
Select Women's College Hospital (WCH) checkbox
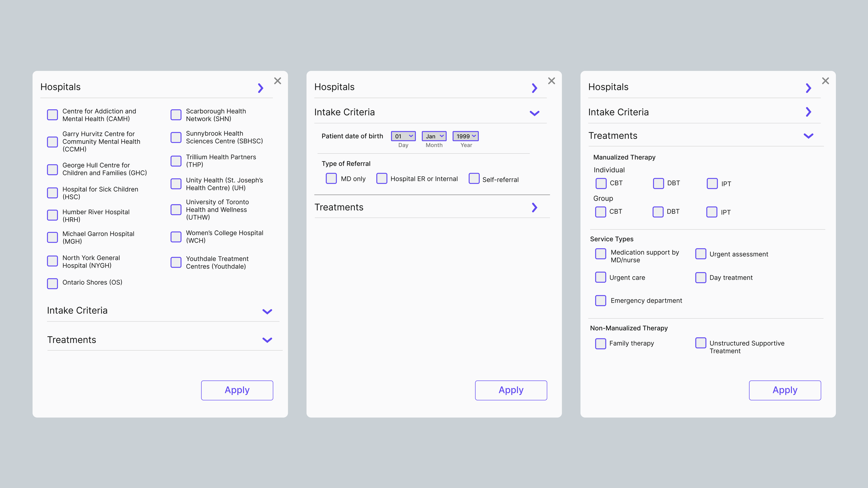click(176, 237)
